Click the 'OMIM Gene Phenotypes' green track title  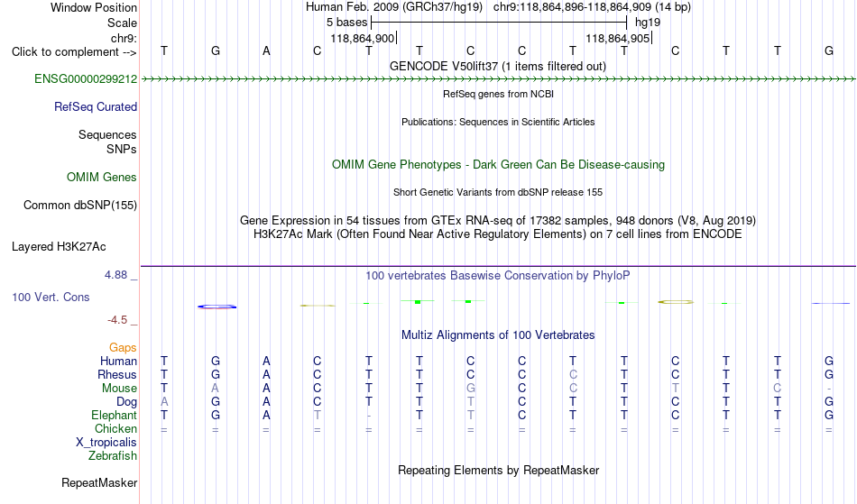coord(499,165)
